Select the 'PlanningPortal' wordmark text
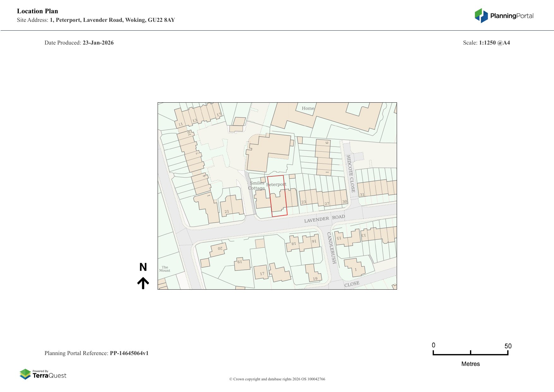 pos(512,16)
